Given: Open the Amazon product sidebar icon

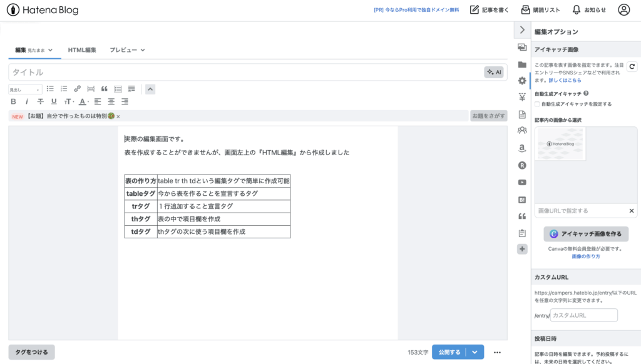Looking at the screenshot, I should pyautogui.click(x=522, y=148).
